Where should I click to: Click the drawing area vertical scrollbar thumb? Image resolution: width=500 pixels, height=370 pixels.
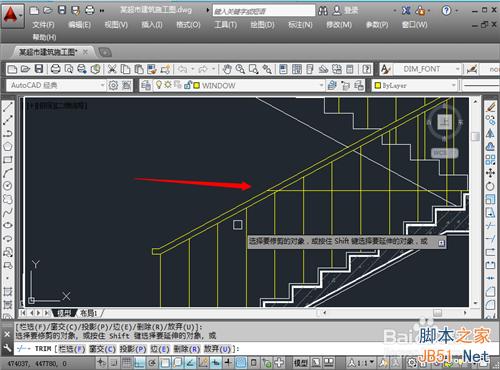point(476,136)
